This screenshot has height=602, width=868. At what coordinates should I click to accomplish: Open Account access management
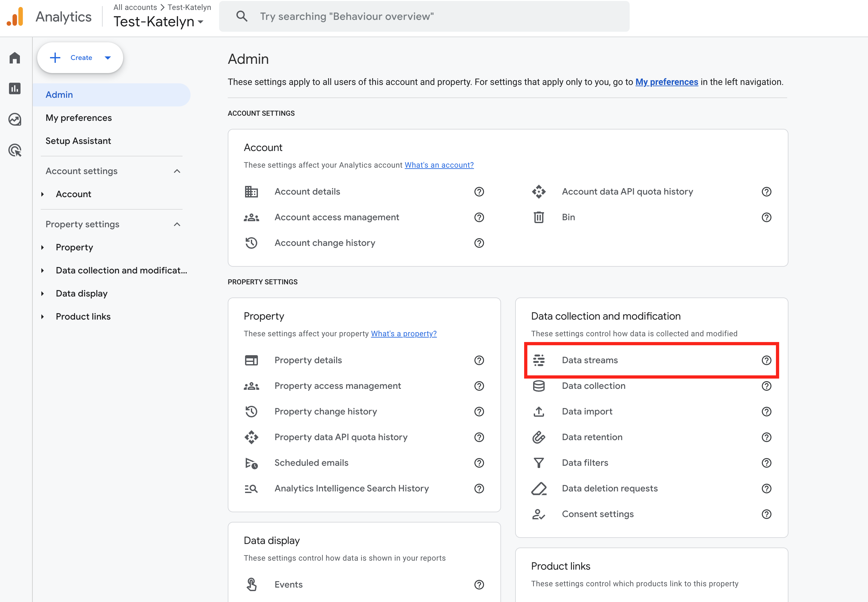coord(336,217)
